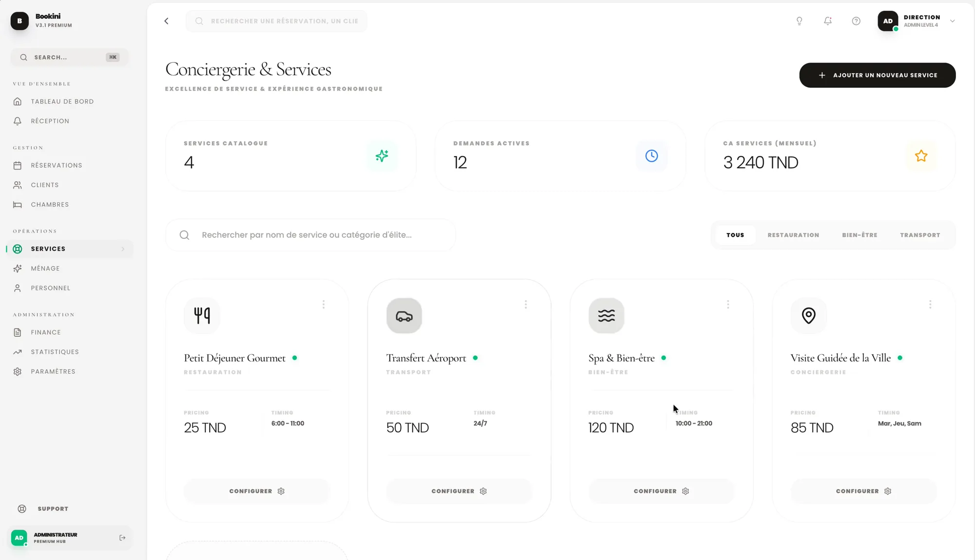Open three-dot menu on Petit Déjeuner Gourmet card
This screenshot has height=560, width=975.
(324, 305)
